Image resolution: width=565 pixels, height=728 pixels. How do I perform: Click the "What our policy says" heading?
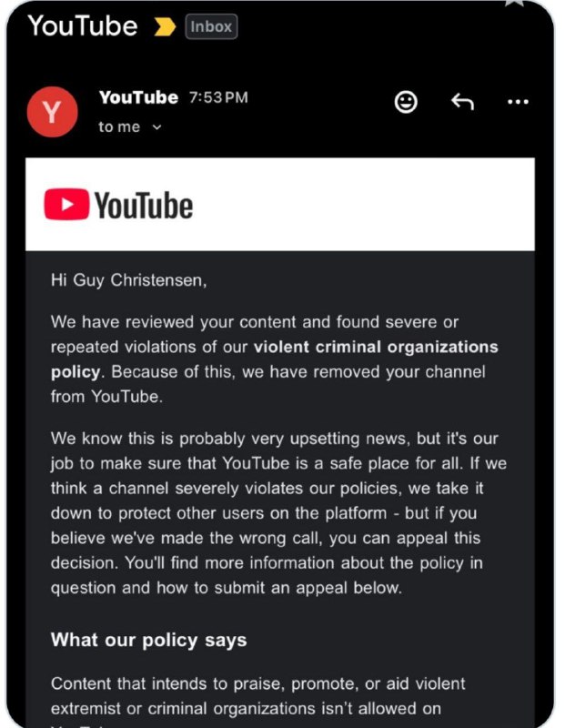point(148,640)
